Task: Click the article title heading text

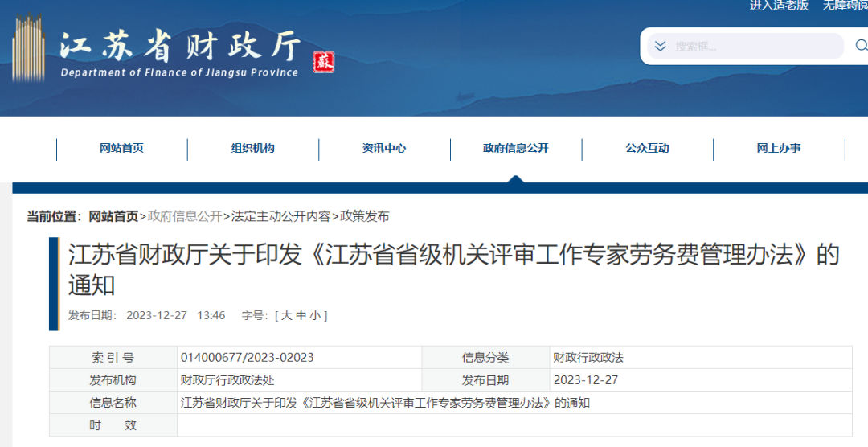Action: pyautogui.click(x=454, y=269)
